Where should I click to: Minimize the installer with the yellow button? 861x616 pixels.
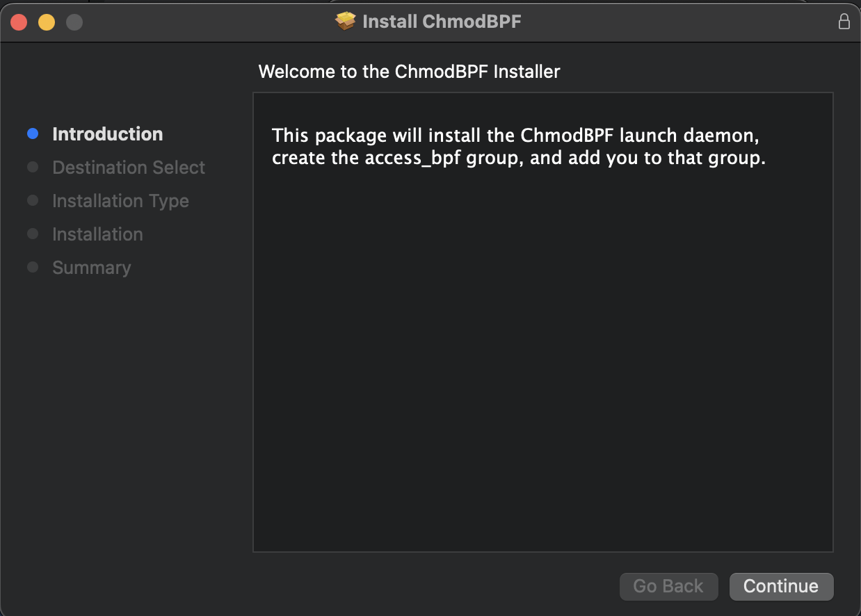click(47, 22)
